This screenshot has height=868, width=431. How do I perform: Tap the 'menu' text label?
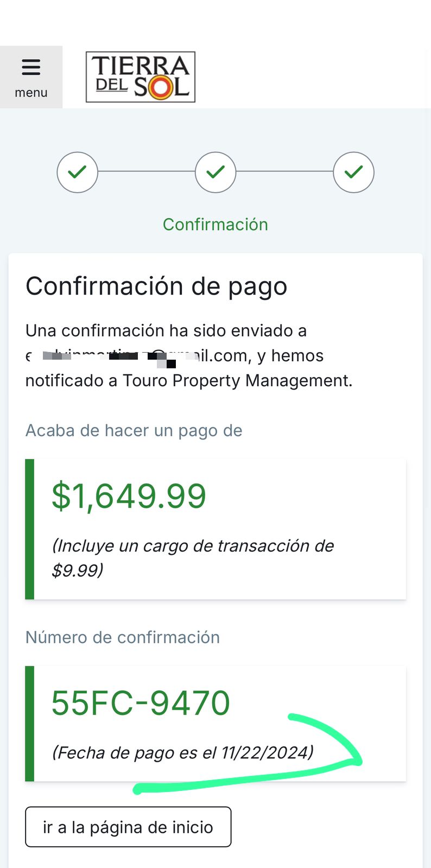31,93
